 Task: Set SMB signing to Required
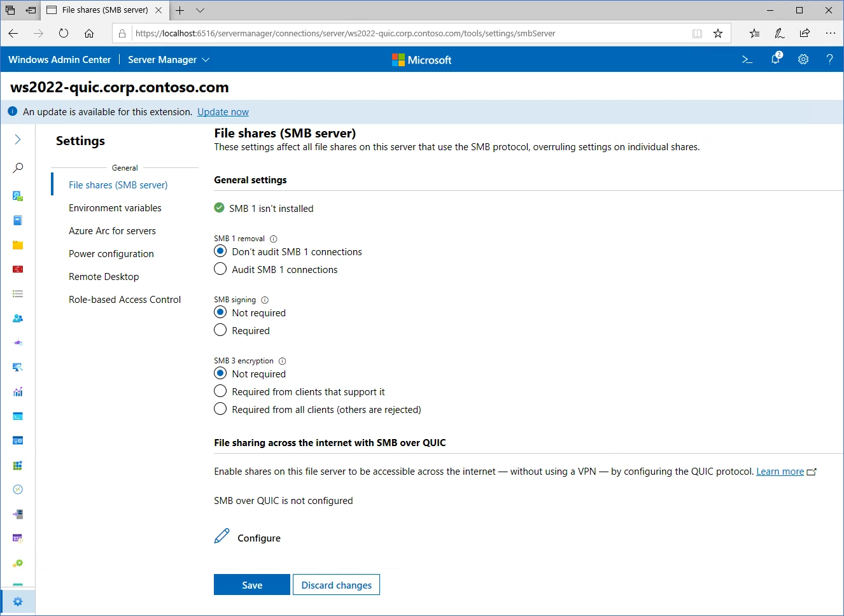[x=220, y=330]
